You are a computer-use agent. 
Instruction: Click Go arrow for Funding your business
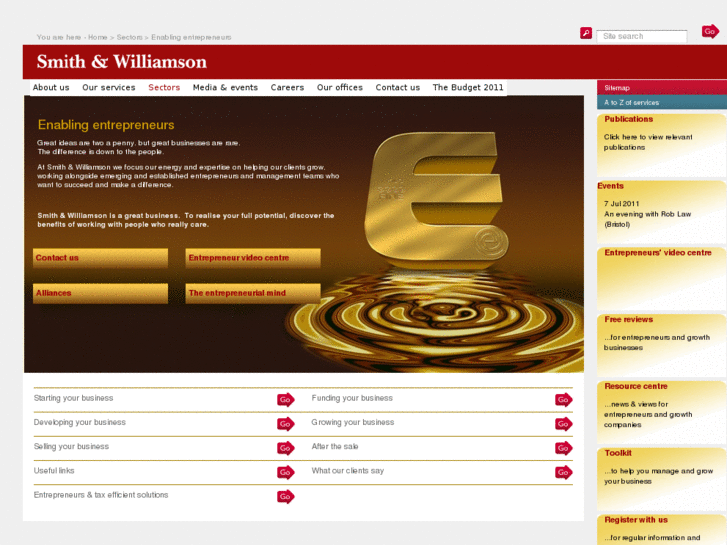click(x=564, y=400)
